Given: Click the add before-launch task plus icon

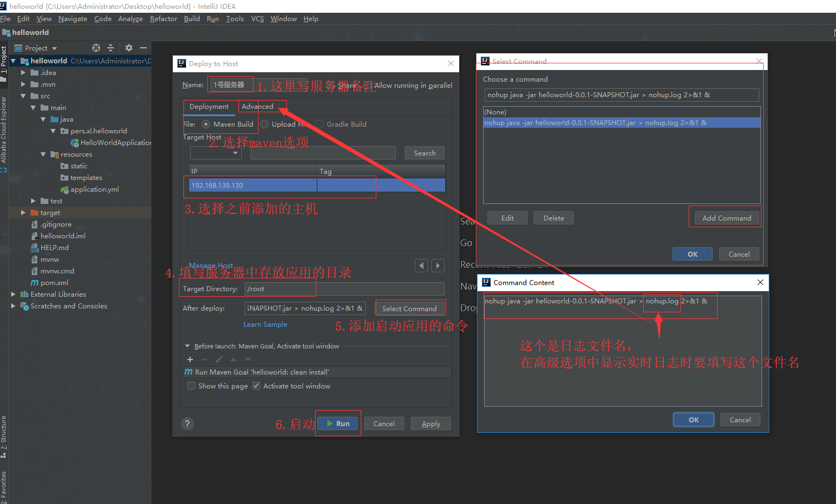Looking at the screenshot, I should tap(190, 360).
